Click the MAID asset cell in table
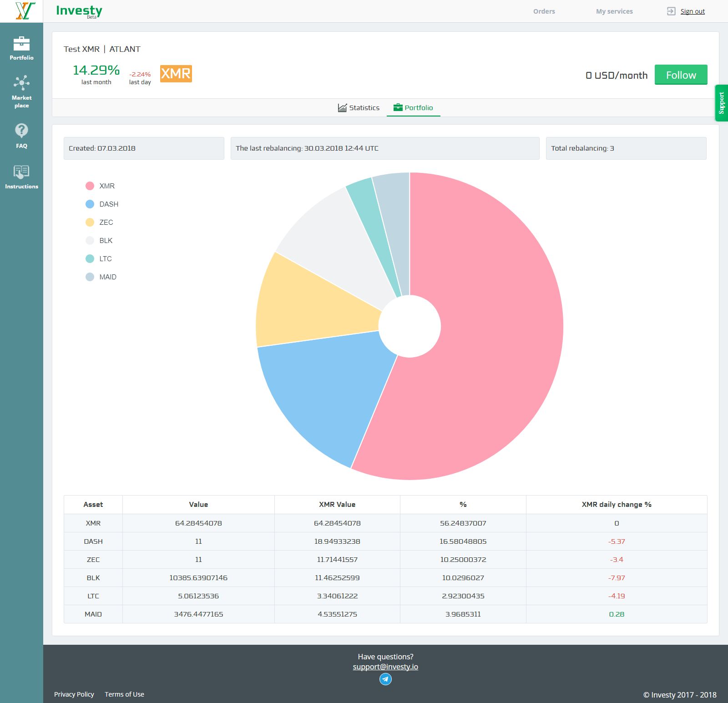Image resolution: width=728 pixels, height=703 pixels. [93, 614]
